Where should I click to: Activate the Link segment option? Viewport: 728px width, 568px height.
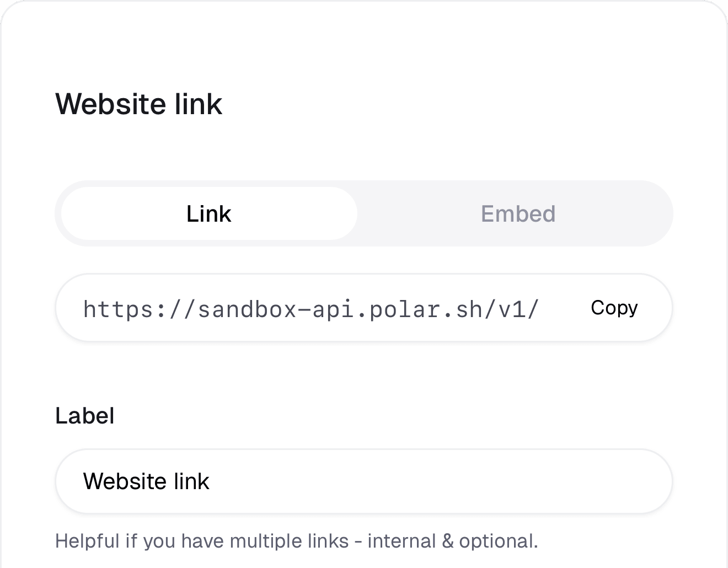click(x=209, y=213)
